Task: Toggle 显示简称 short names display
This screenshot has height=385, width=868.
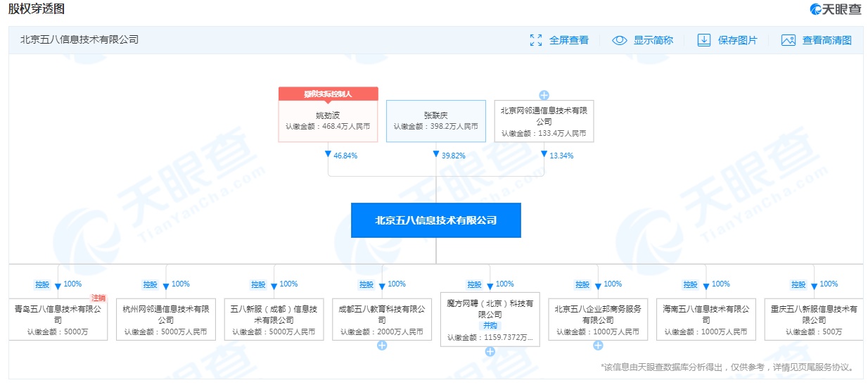Action: click(653, 40)
